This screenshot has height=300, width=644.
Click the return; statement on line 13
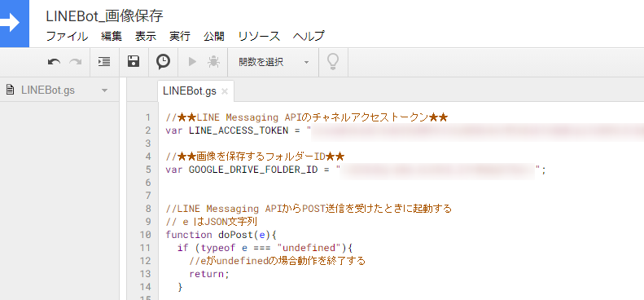[x=209, y=274]
